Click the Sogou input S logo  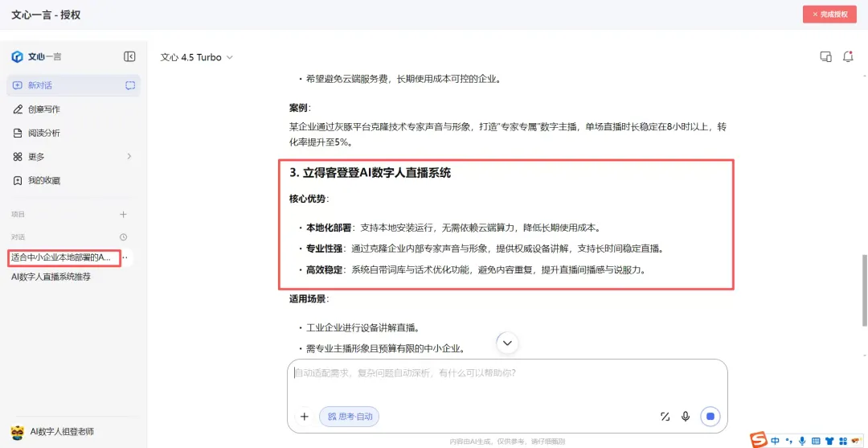pos(760,440)
